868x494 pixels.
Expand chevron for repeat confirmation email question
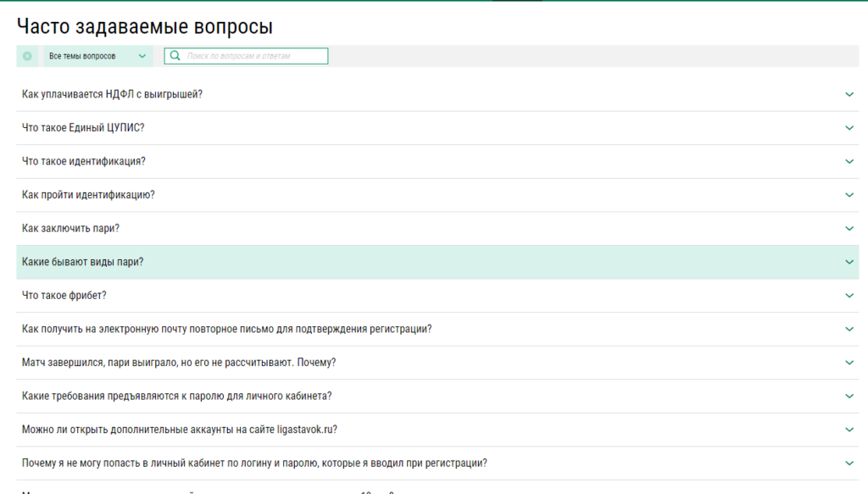coord(849,329)
